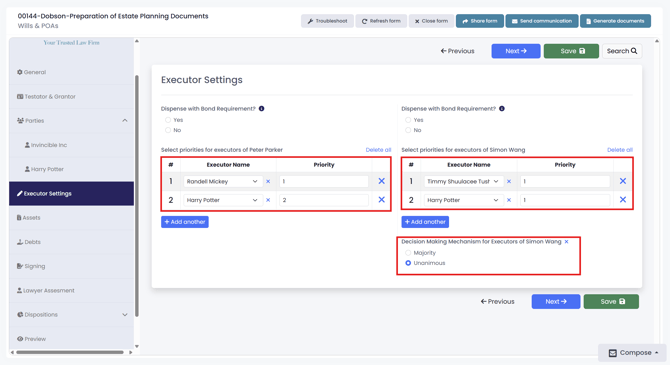The width and height of the screenshot is (670, 365).
Task: Select Majority decision making option
Action: [408, 253]
